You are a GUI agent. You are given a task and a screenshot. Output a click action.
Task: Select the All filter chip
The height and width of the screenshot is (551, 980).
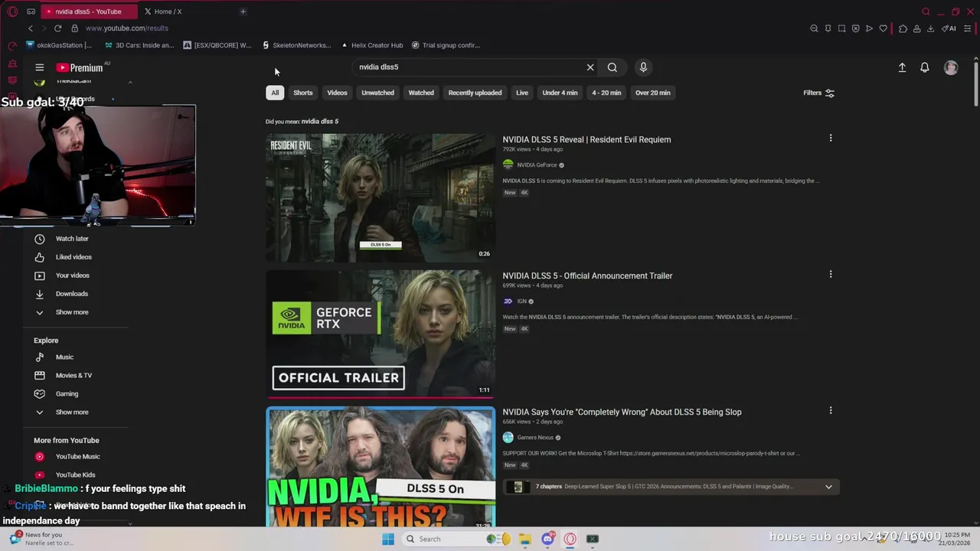click(275, 93)
